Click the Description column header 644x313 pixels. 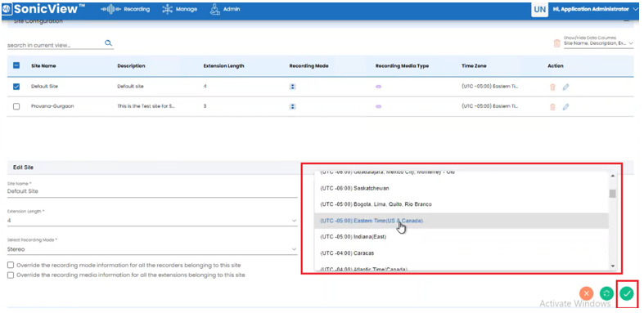[x=131, y=65]
